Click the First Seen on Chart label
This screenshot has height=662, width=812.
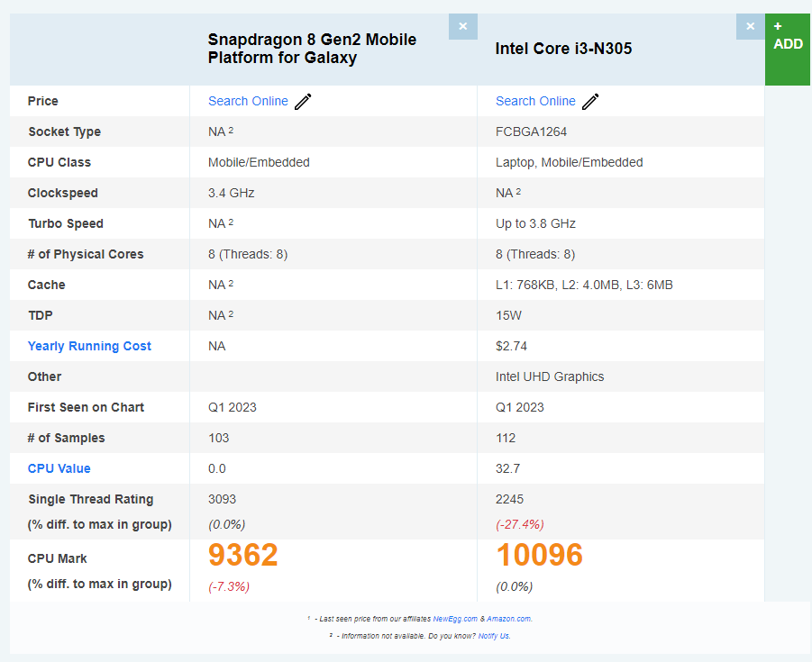(86, 407)
